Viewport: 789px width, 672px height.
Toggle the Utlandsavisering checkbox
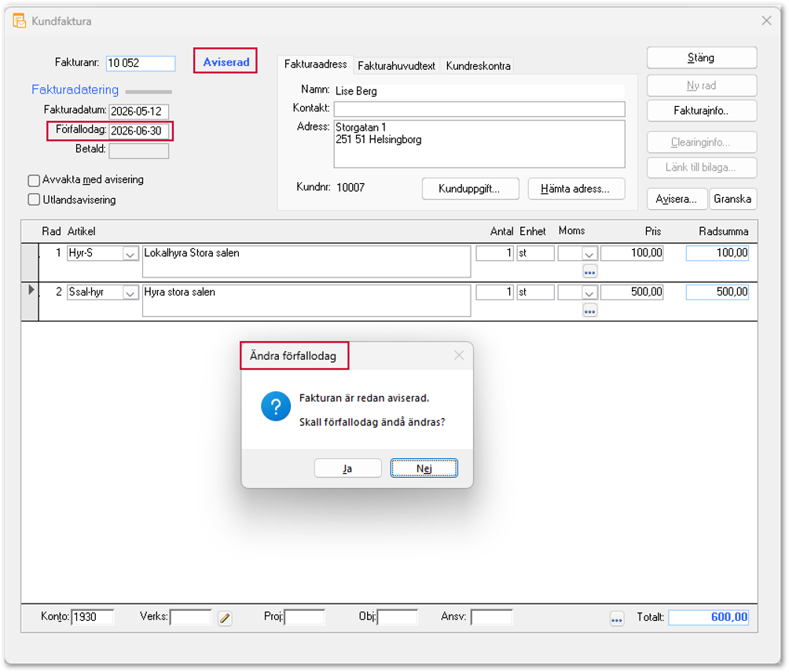coord(34,200)
